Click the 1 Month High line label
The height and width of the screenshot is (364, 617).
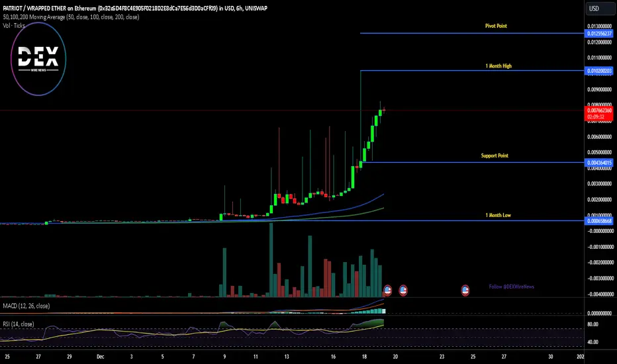(498, 66)
